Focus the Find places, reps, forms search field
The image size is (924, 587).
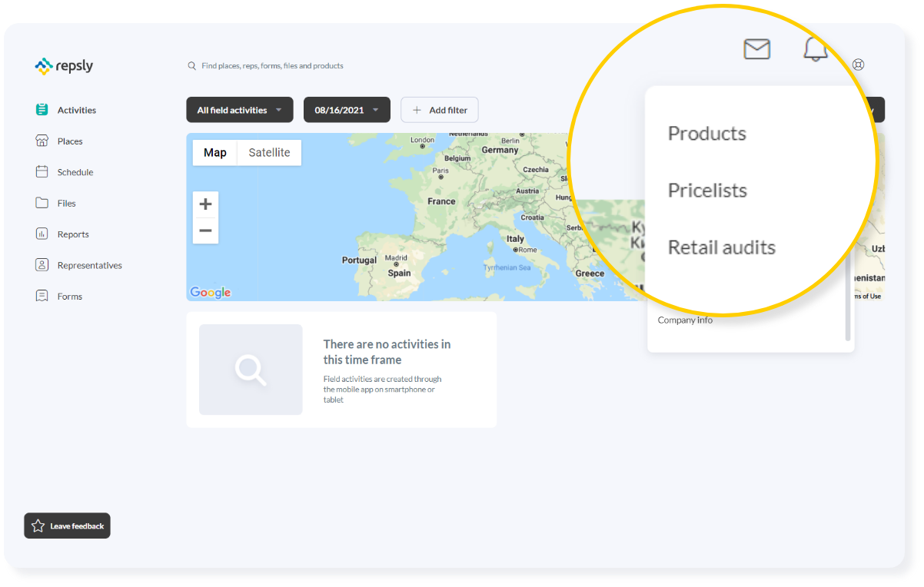point(272,66)
